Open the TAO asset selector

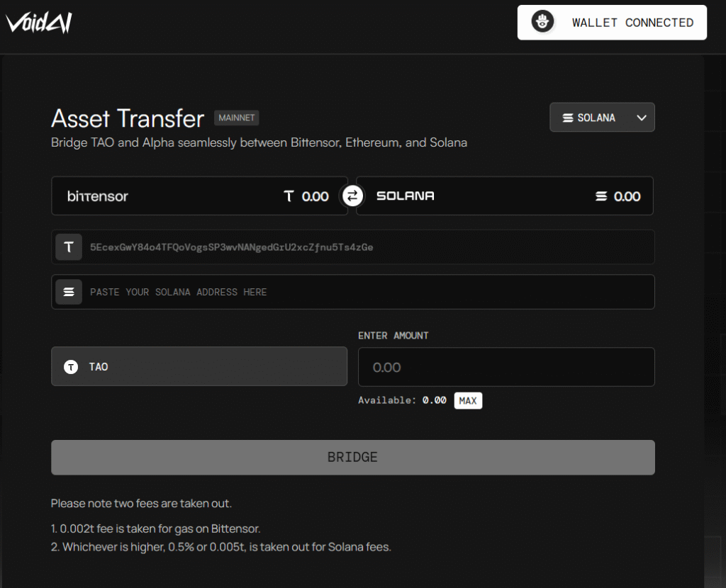(199, 367)
